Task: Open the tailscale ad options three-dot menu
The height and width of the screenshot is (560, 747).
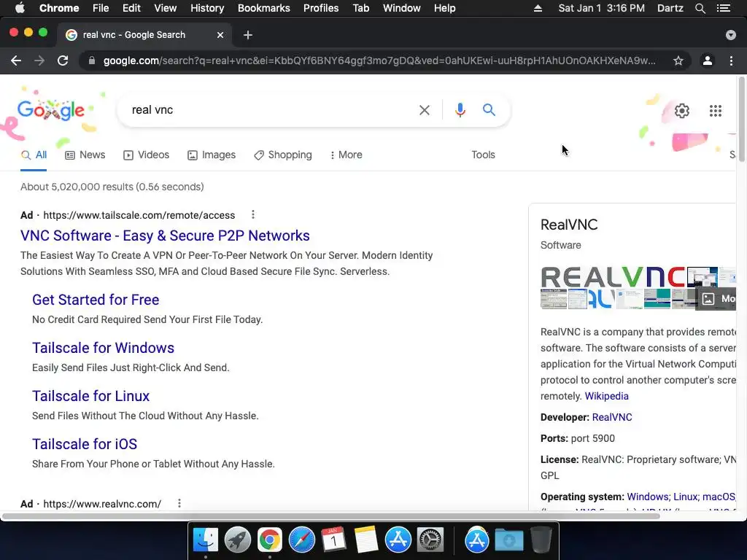Action: (253, 215)
